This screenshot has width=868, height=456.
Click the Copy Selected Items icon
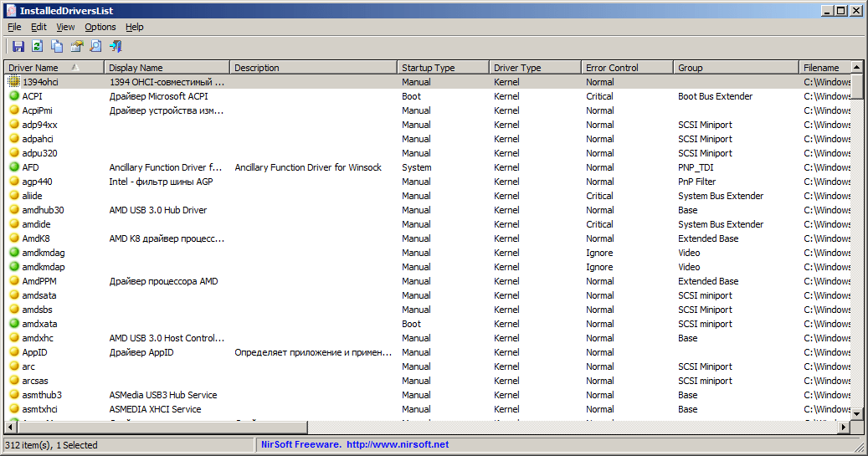tap(57, 47)
